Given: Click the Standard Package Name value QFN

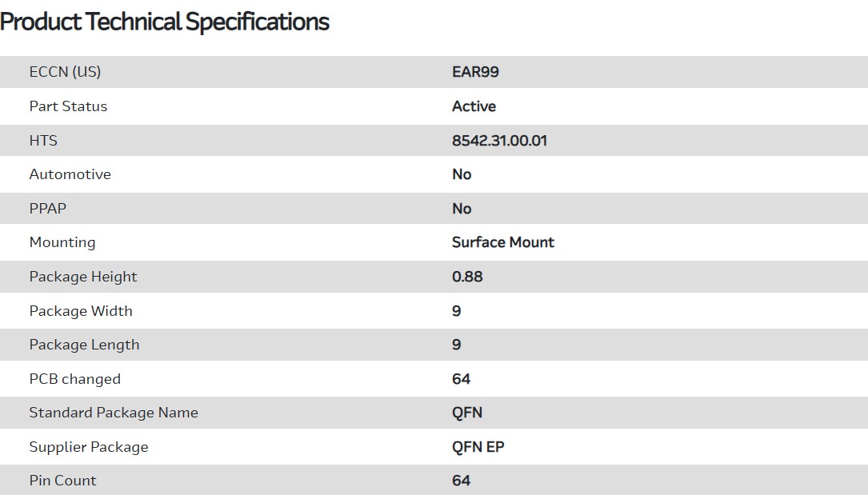Looking at the screenshot, I should [x=467, y=413].
